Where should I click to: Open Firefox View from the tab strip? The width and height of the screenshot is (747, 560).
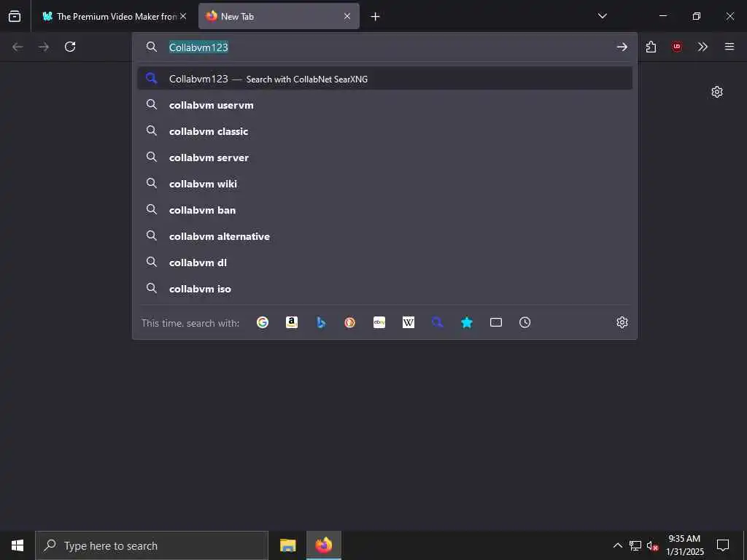pyautogui.click(x=15, y=16)
